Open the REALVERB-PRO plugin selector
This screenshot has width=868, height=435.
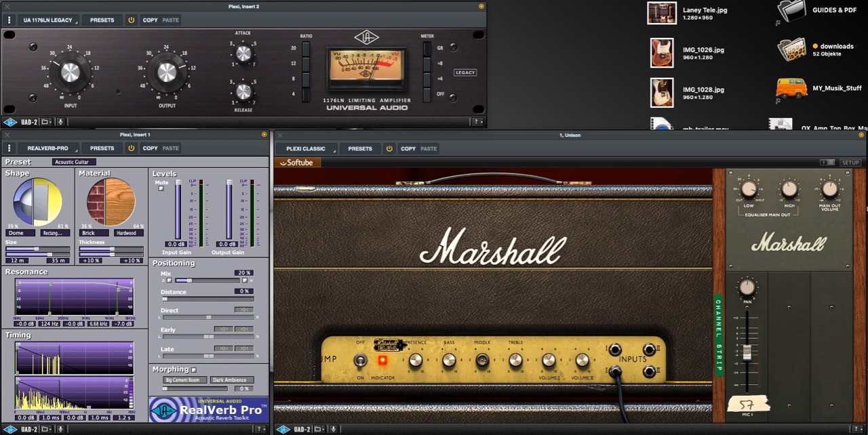(x=48, y=148)
